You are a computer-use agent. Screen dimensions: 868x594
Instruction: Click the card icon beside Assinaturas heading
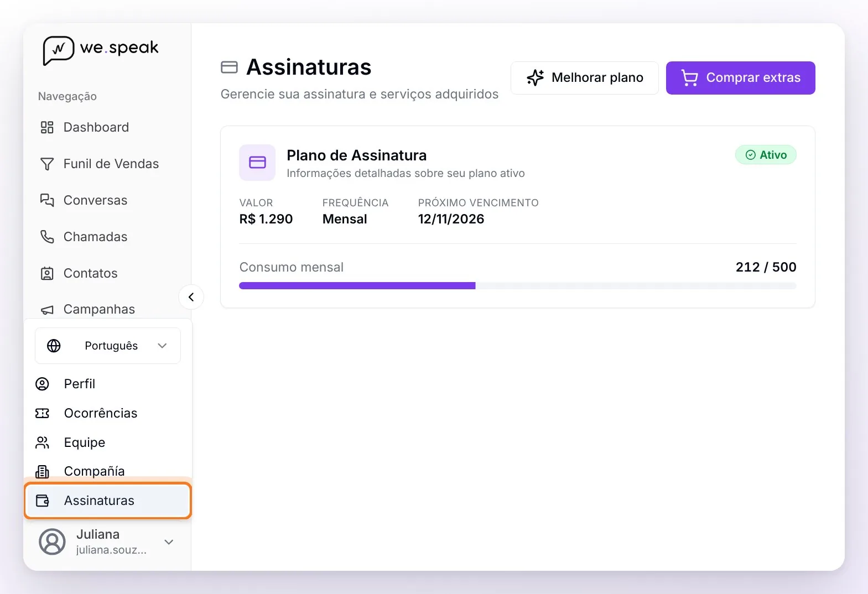229,67
